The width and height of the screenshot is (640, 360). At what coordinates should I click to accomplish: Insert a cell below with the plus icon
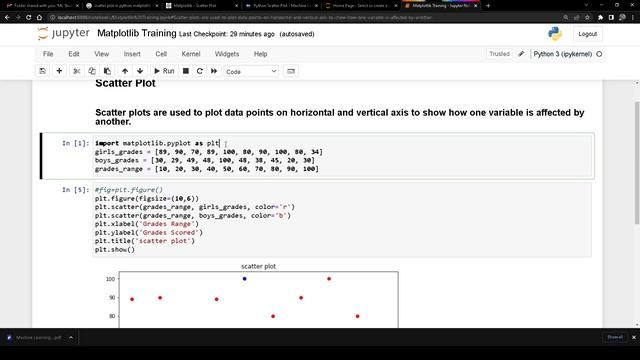tap(59, 71)
